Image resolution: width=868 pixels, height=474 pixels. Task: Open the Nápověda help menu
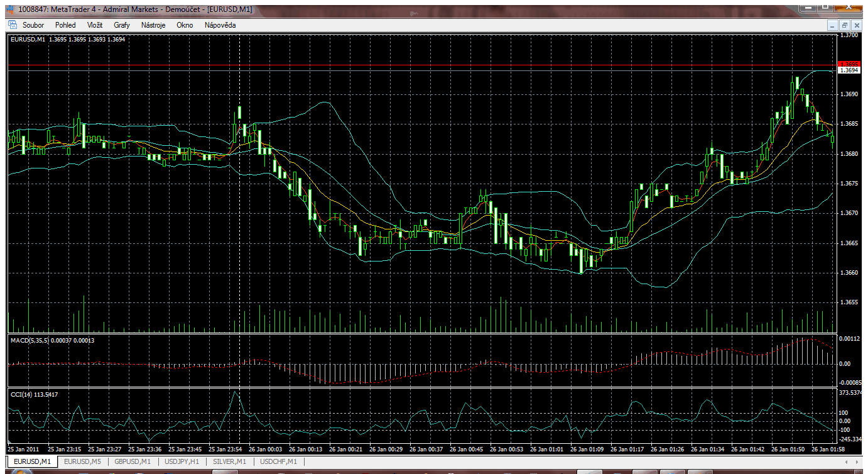(x=220, y=25)
